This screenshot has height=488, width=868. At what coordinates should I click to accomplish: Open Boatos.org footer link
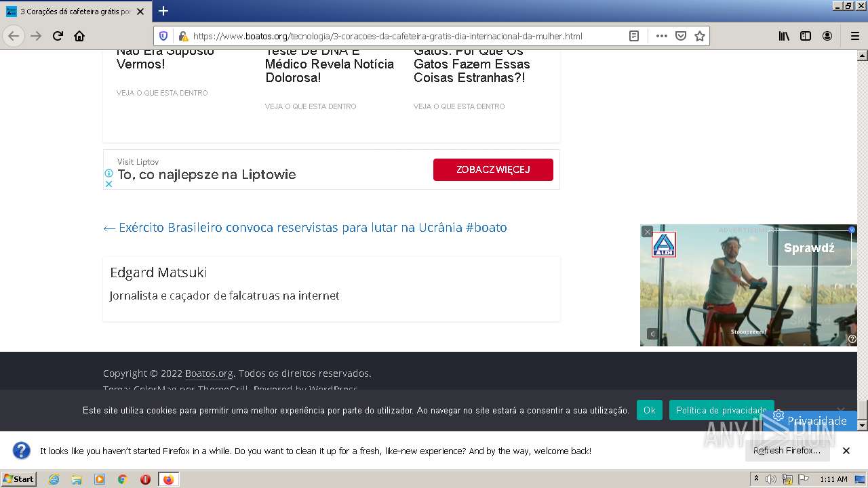point(209,373)
